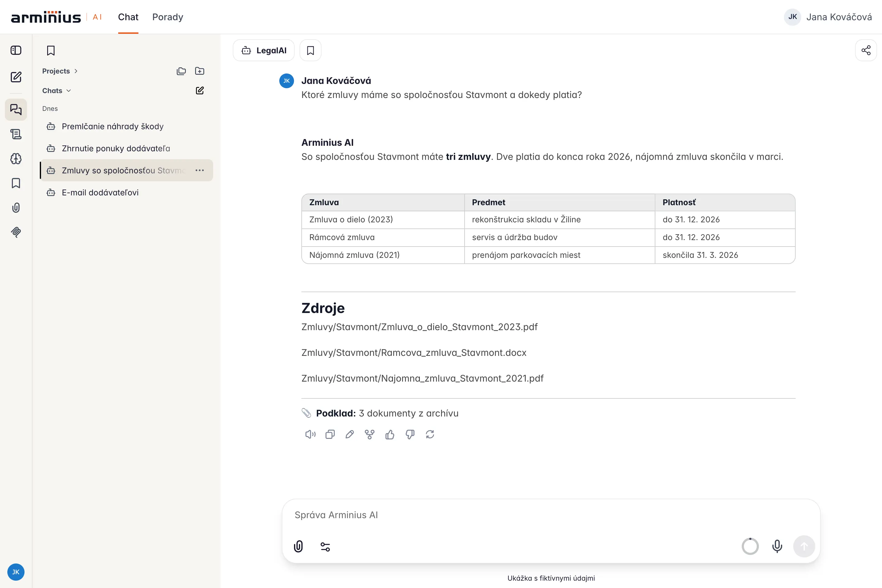Open the Premlčanie náhrady škody chat
Viewport: 882px width, 588px height.
pos(126,126)
